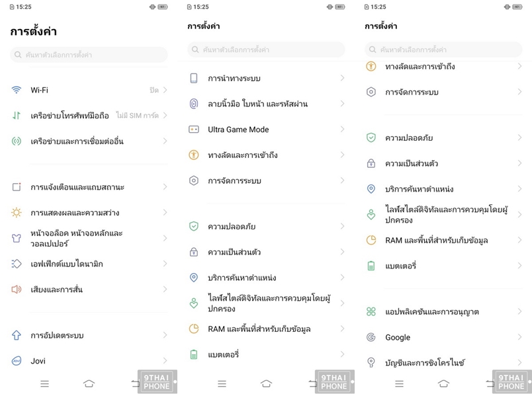The image size is (532, 394).
Task: Tap the Google logo icon
Action: pyautogui.click(x=371, y=337)
